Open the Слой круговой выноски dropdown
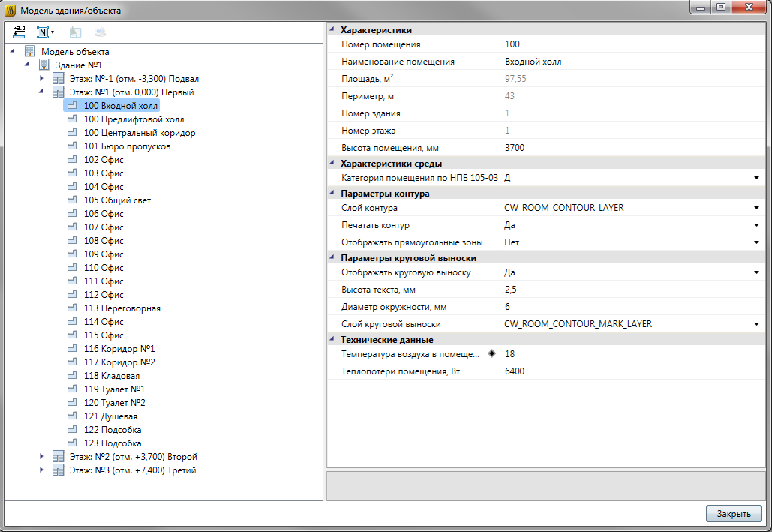This screenshot has width=772, height=532. click(756, 324)
